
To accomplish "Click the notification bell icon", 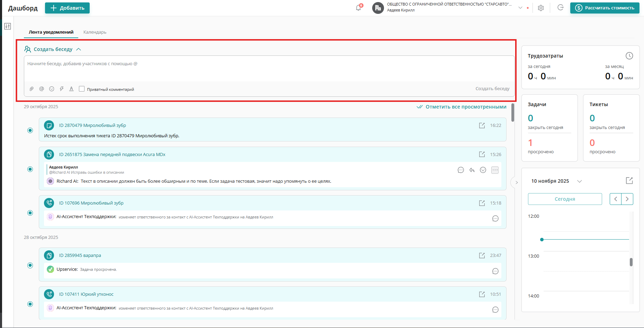I will [358, 8].
